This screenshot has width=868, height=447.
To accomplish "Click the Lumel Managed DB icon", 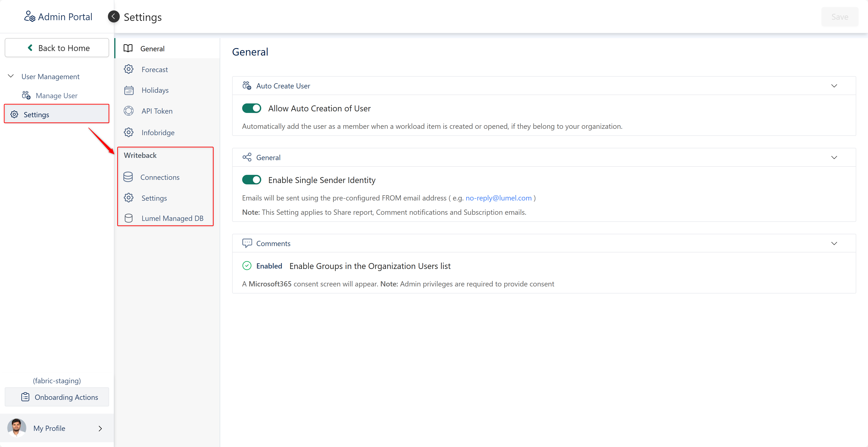I will (128, 218).
